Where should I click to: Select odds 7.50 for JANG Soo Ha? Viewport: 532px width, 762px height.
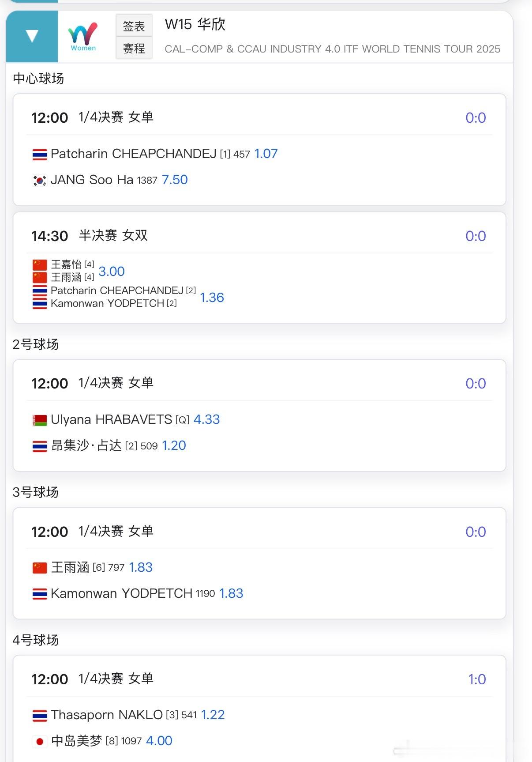click(x=175, y=180)
